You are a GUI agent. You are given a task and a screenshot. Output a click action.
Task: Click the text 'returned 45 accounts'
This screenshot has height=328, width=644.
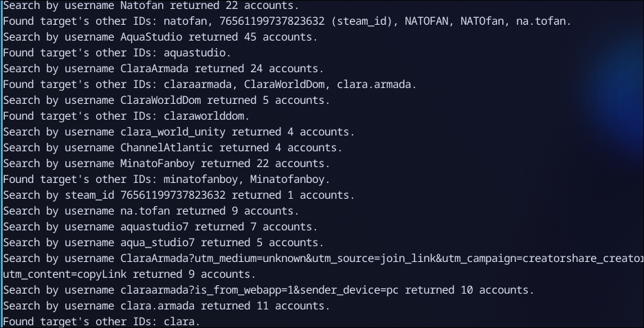click(249, 37)
